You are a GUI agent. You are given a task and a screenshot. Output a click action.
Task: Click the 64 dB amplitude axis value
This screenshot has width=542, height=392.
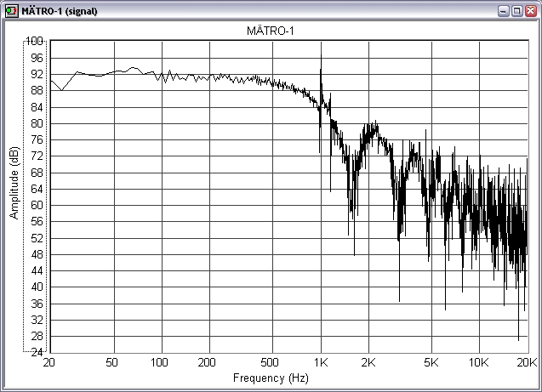pyautogui.click(x=37, y=189)
